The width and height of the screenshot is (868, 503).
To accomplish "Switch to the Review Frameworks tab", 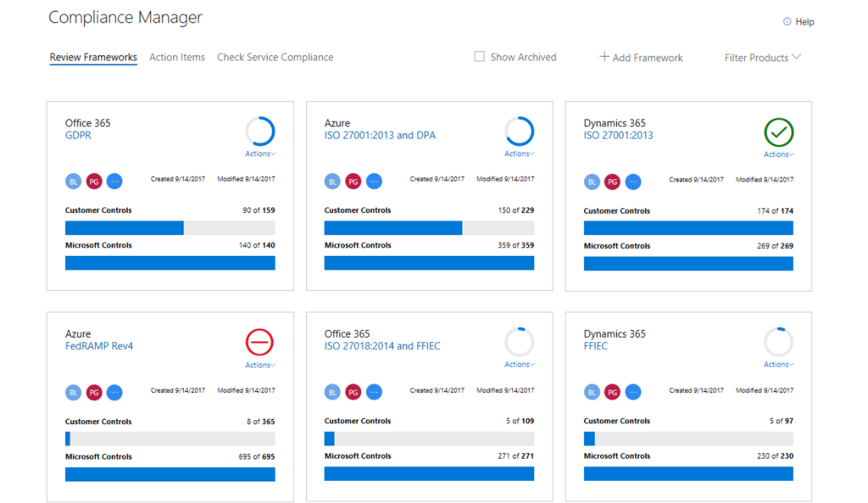I will [x=93, y=57].
